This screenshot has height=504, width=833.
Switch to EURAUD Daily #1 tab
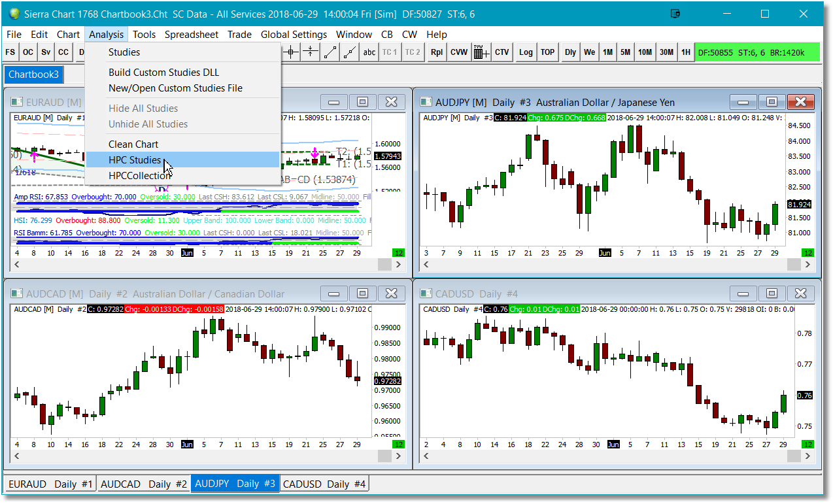[x=50, y=484]
